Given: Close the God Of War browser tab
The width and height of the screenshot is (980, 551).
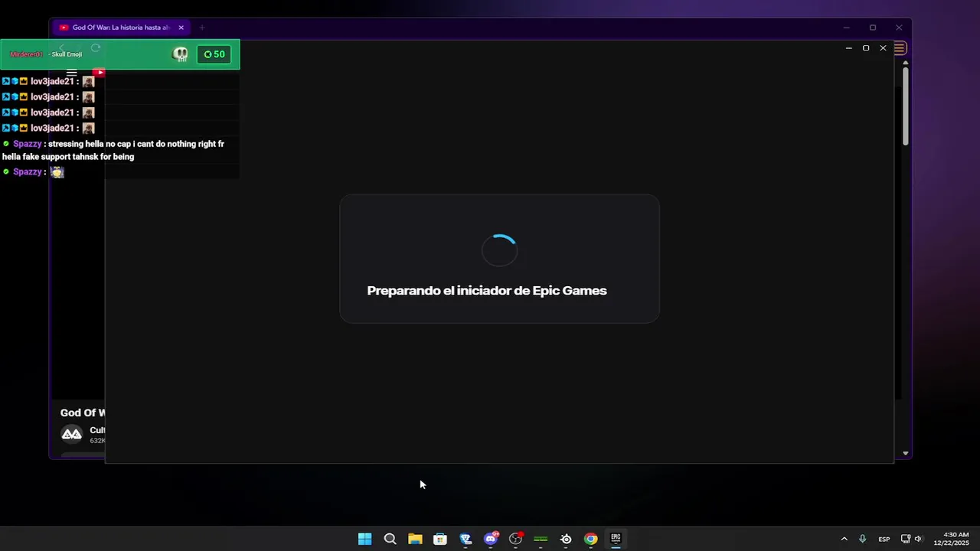Looking at the screenshot, I should [181, 28].
